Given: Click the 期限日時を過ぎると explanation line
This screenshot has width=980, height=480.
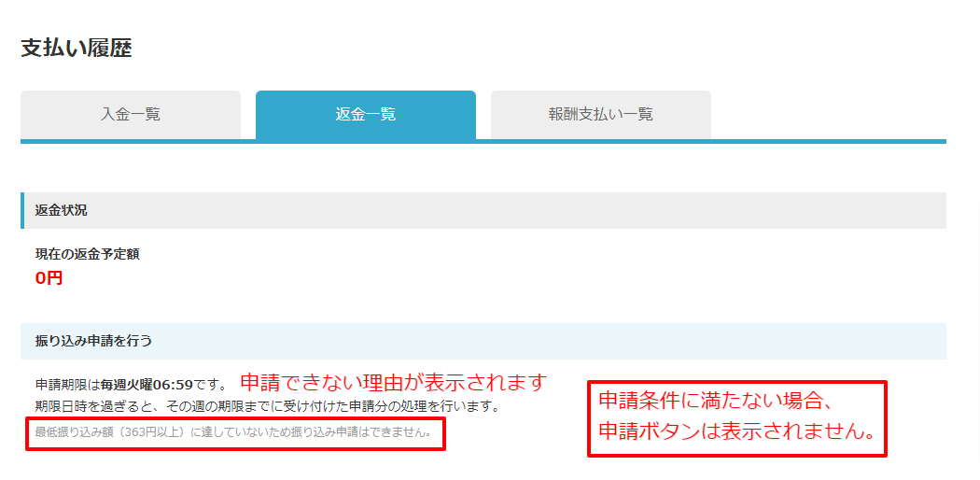Looking at the screenshot, I should [x=267, y=407].
